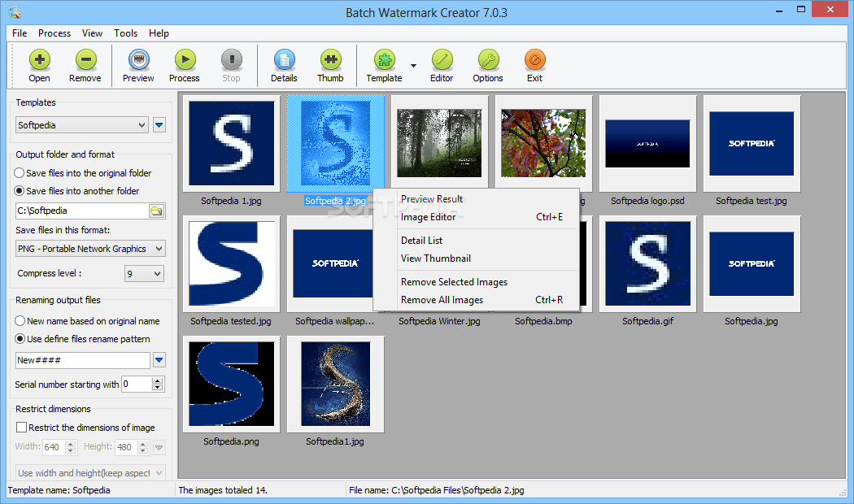Select 'New name based on original name'
This screenshot has height=504, width=854.
pyautogui.click(x=17, y=320)
